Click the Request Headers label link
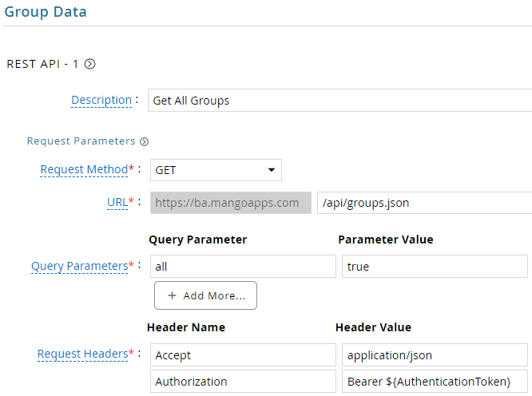Screen dimensions: 532x396 coord(83,354)
